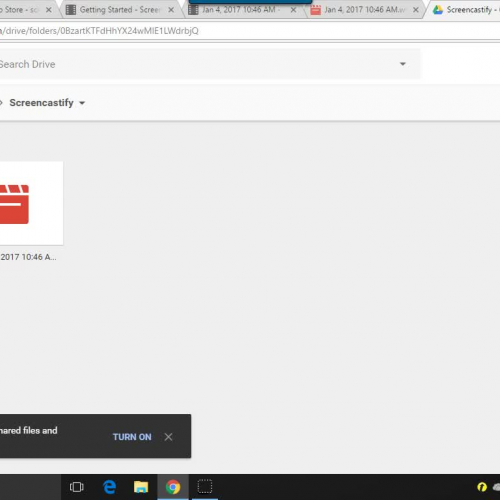Open Task View from the taskbar
The image size is (500, 500).
77,487
